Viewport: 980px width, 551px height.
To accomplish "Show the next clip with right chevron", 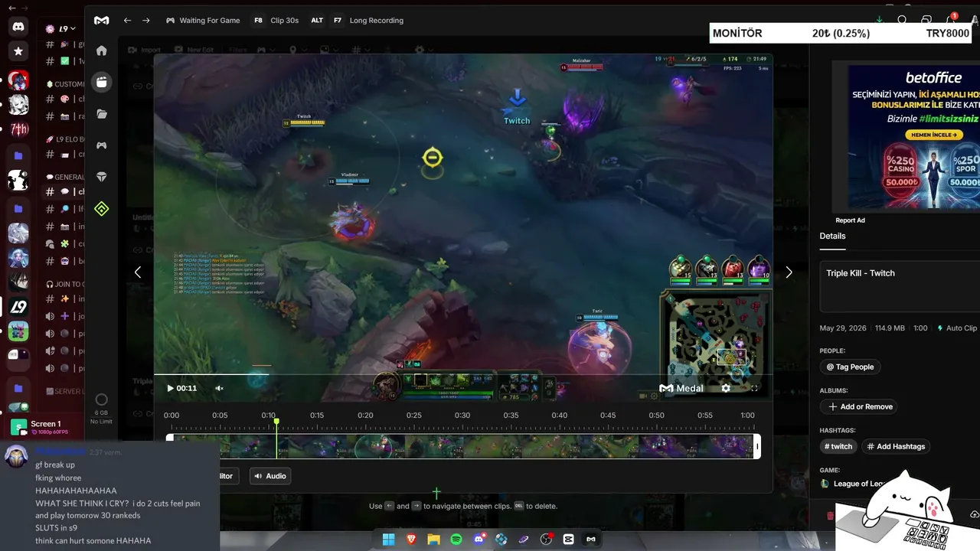I will coord(789,272).
